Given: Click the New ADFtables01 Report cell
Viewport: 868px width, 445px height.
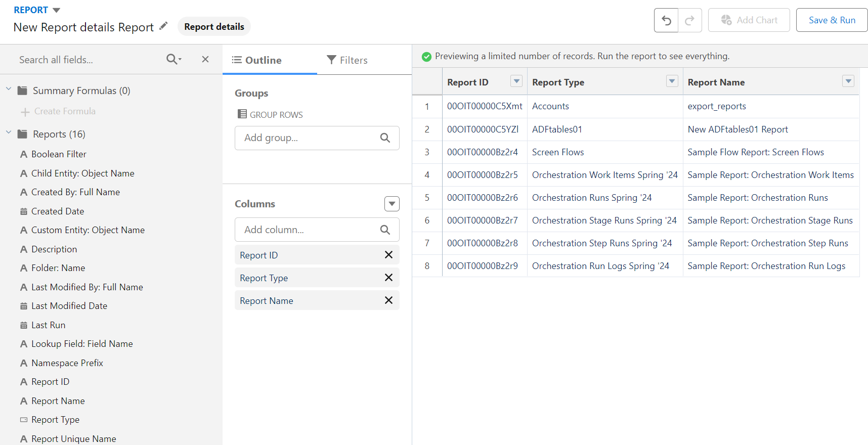Looking at the screenshot, I should [x=771, y=129].
